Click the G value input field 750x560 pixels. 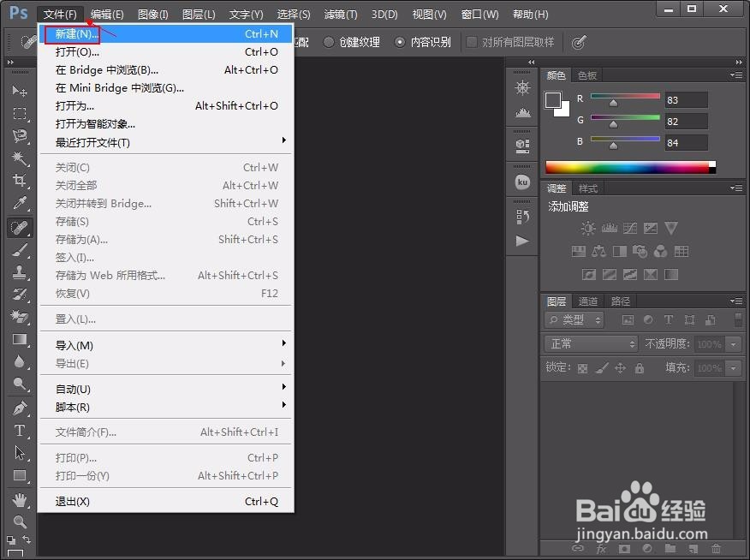686,122
